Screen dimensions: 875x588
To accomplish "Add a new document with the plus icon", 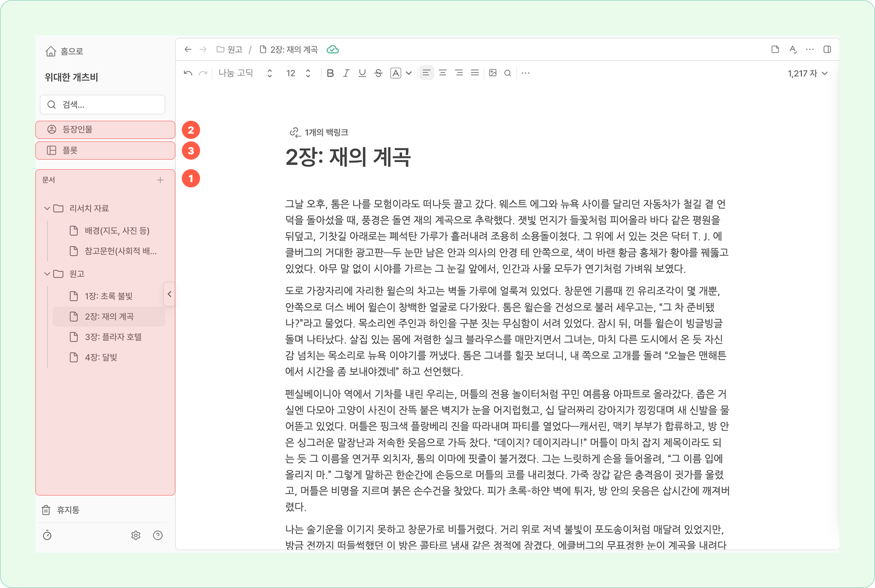I will coord(160,180).
